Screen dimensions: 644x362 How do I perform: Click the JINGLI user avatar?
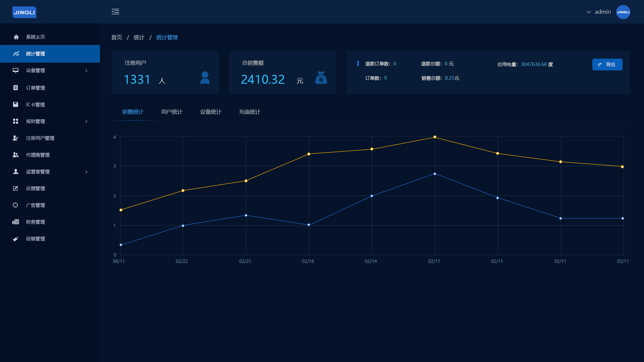pyautogui.click(x=623, y=12)
